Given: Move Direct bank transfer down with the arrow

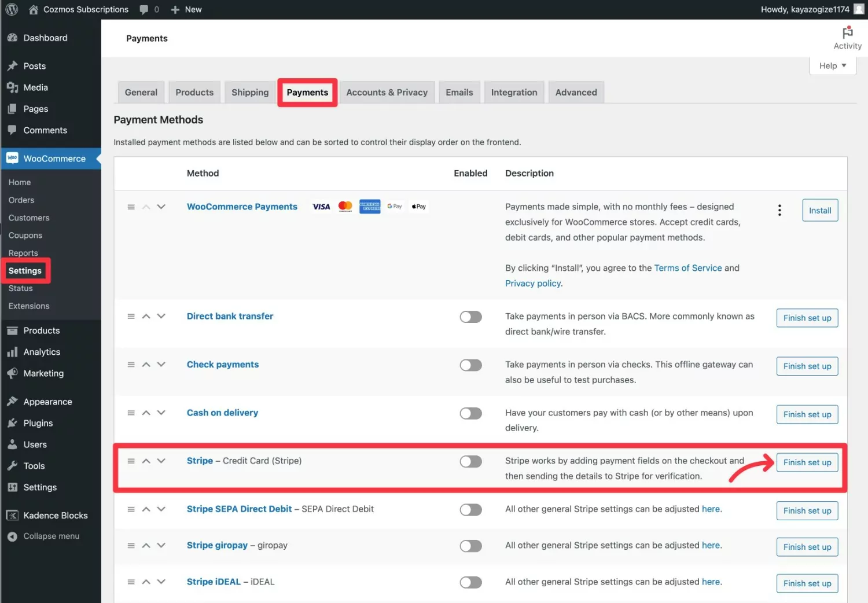Looking at the screenshot, I should click(x=161, y=316).
